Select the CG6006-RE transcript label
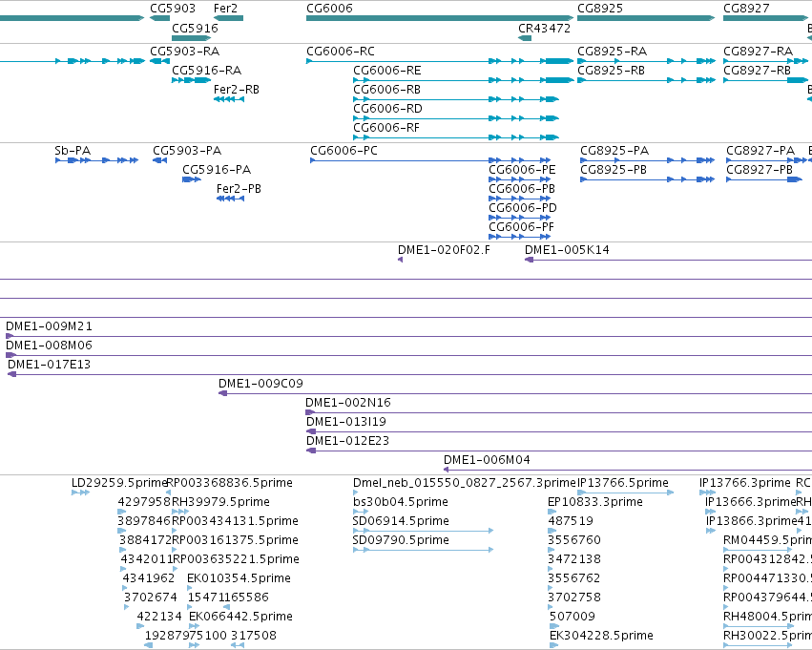Viewport: 812px width, 650px height. click(x=386, y=71)
